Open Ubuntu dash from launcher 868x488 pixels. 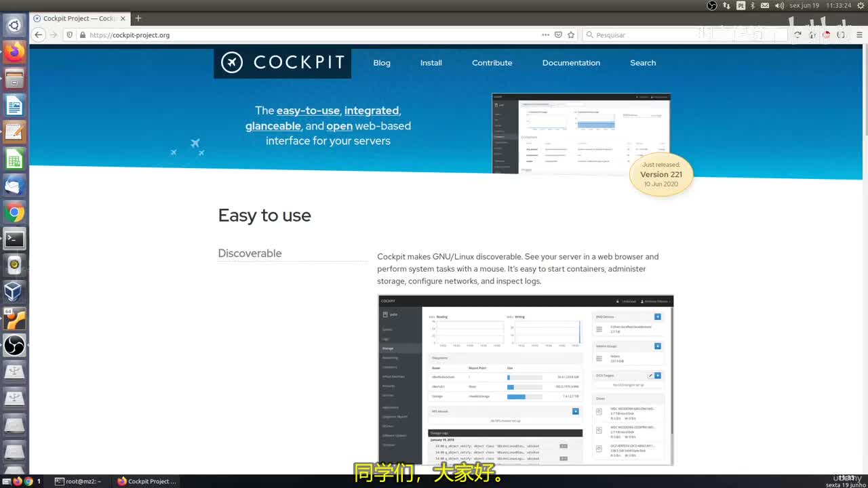coord(14,26)
